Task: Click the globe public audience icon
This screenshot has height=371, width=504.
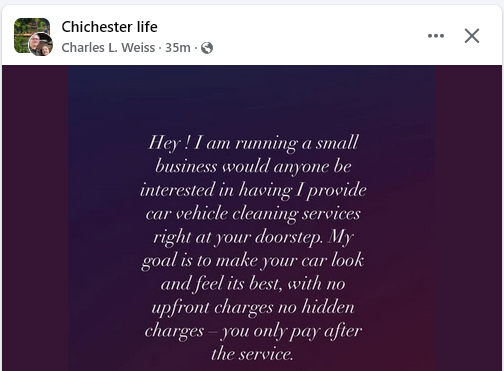Action: pyautogui.click(x=207, y=48)
